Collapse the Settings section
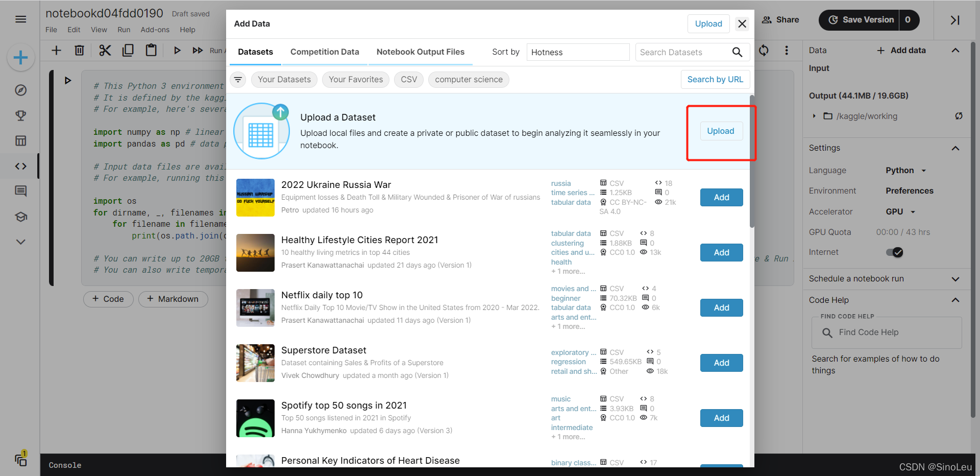980x476 pixels. click(x=955, y=148)
